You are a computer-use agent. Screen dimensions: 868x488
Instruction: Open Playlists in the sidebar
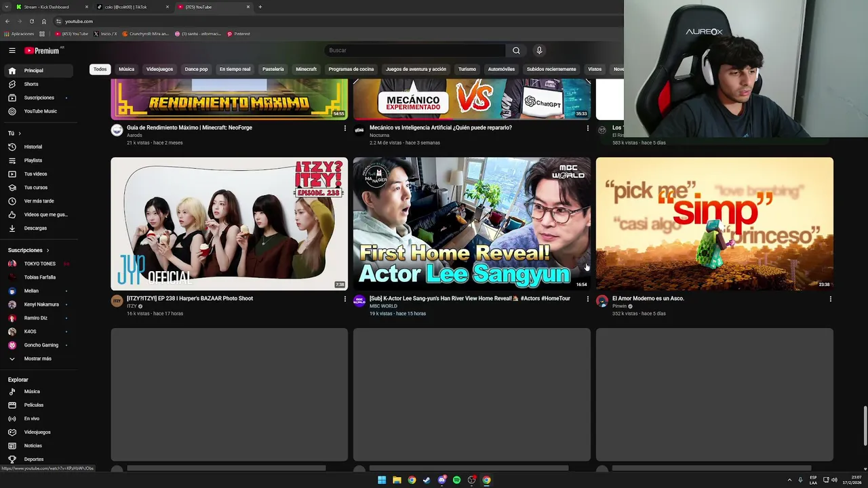(39, 160)
